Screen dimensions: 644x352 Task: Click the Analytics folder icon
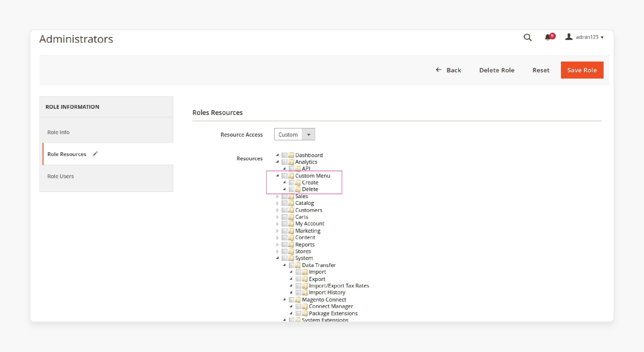click(x=291, y=162)
